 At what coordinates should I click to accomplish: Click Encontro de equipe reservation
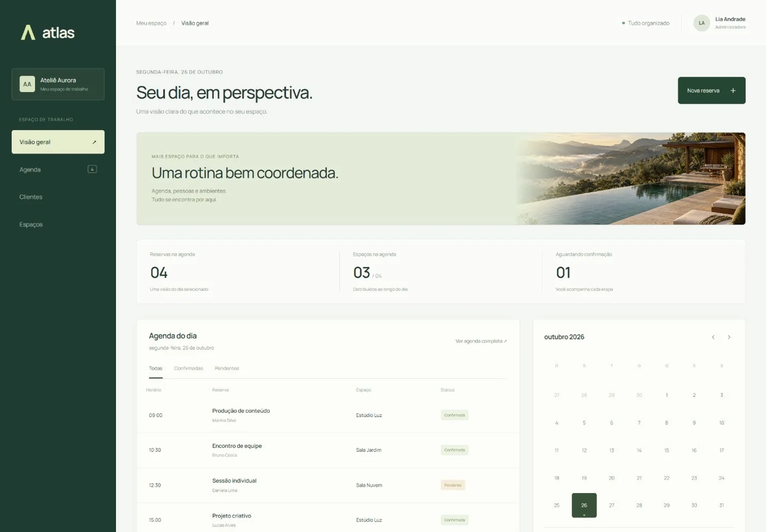237,446
